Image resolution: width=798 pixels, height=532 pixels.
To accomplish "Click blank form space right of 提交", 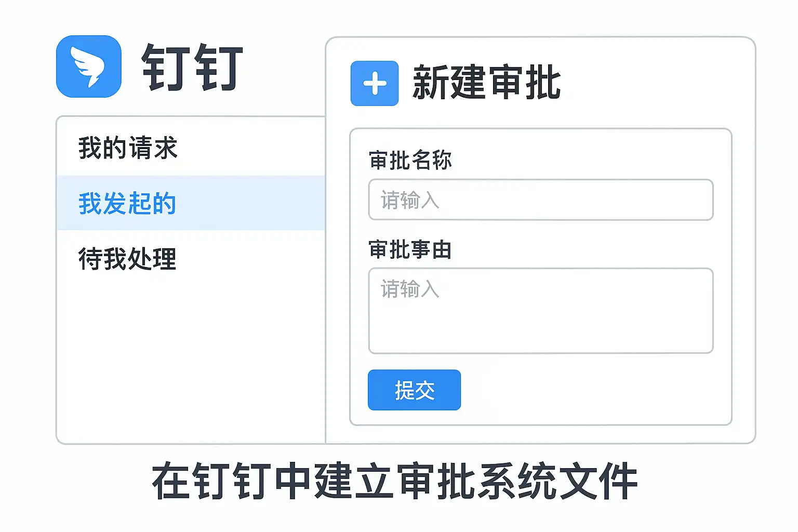I will pos(592,391).
